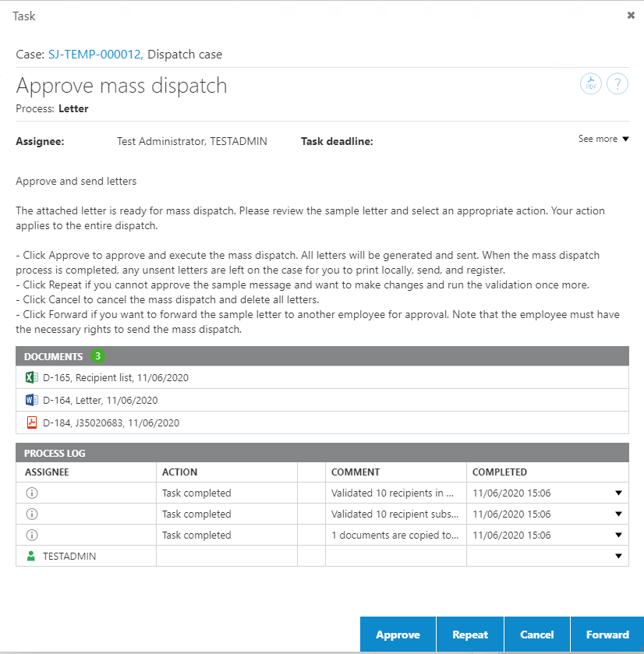Screen dimensions: 644x654
Task: Open case link SJ-TEMP-000012
Action: pos(94,55)
